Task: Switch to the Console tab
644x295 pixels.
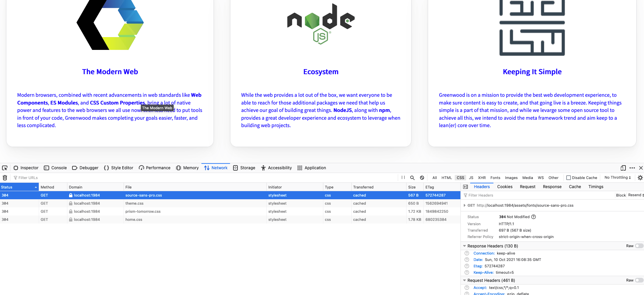Action: pyautogui.click(x=55, y=168)
